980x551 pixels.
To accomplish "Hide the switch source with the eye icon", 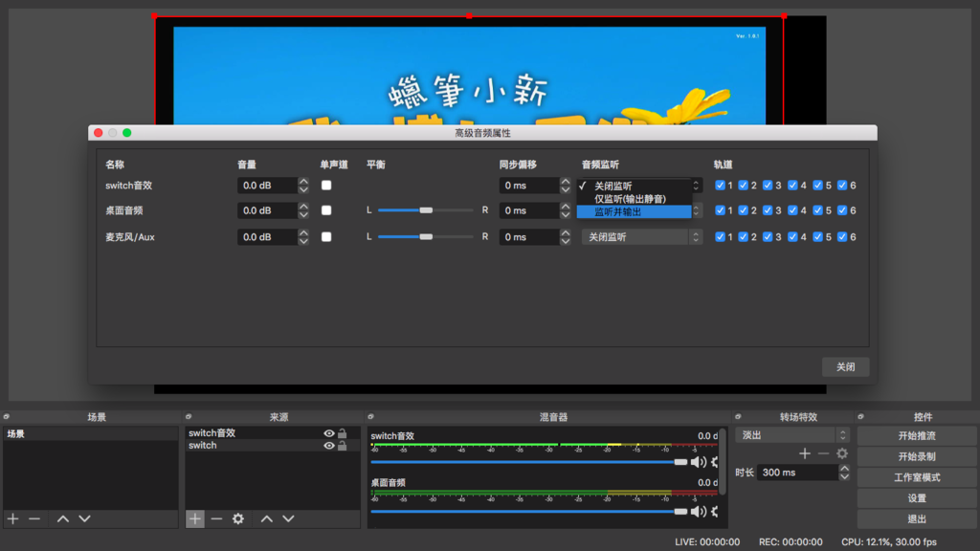I will (330, 445).
